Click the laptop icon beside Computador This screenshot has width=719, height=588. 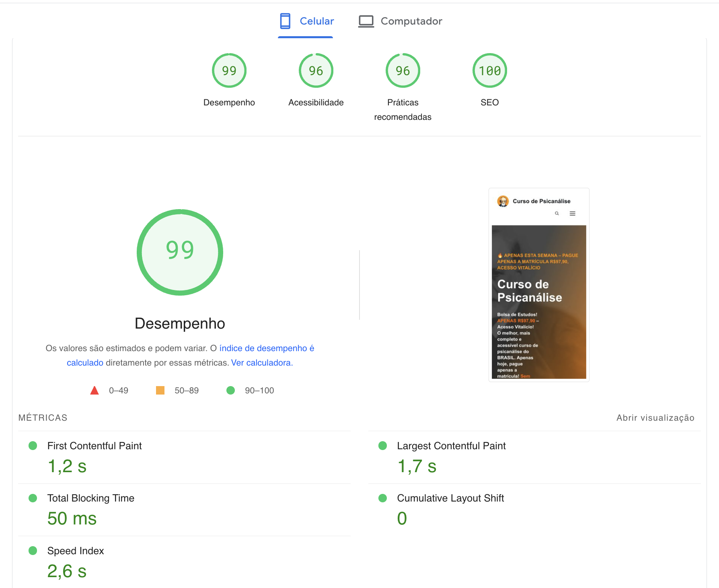coord(366,21)
